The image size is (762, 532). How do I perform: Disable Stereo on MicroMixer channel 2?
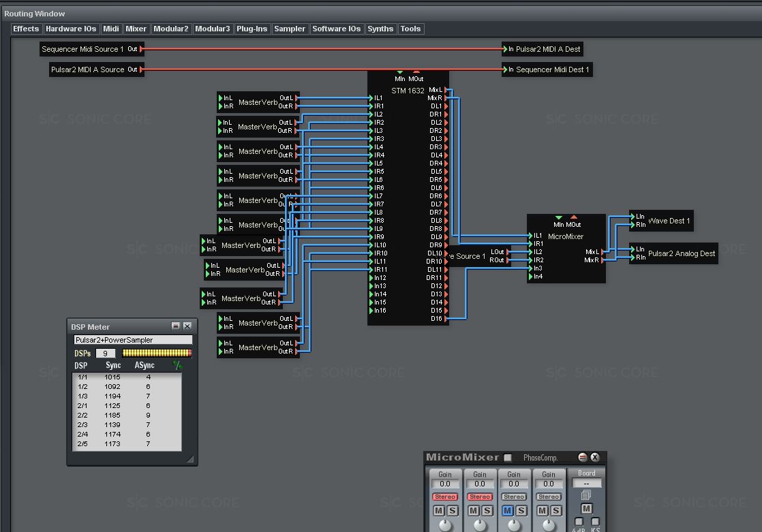[x=480, y=497]
